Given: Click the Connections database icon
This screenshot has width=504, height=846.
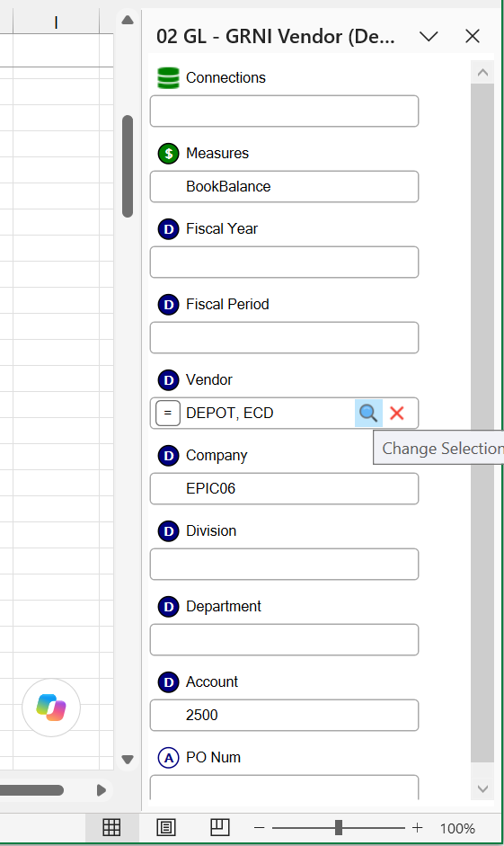Looking at the screenshot, I should pyautogui.click(x=168, y=77).
